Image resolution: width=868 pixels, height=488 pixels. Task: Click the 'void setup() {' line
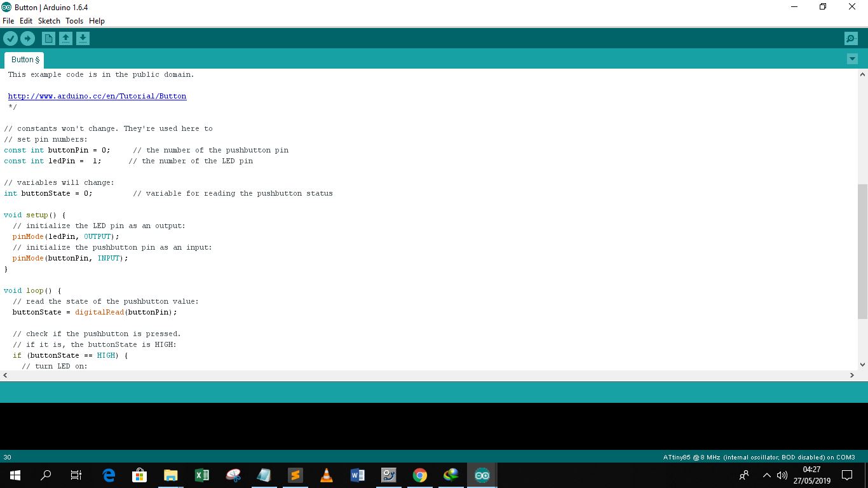coord(35,215)
